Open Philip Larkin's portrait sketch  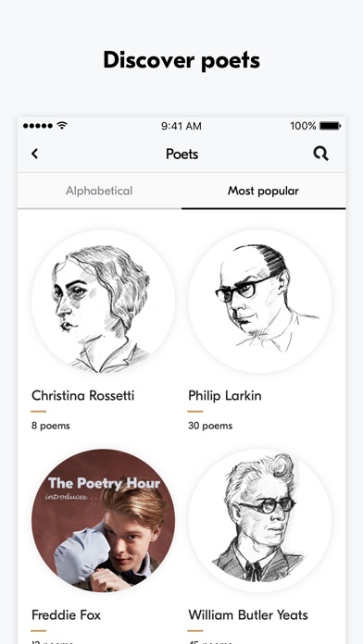pyautogui.click(x=260, y=302)
